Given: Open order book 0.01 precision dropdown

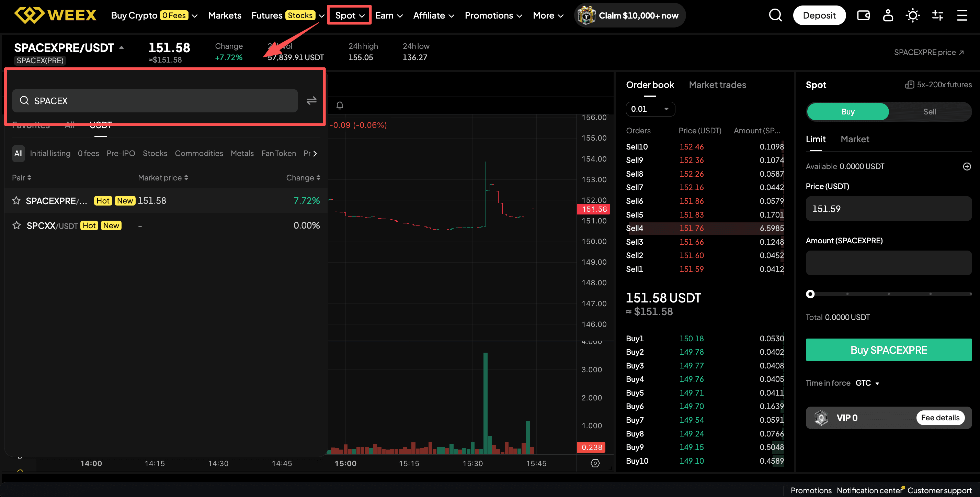Looking at the screenshot, I should pyautogui.click(x=650, y=109).
